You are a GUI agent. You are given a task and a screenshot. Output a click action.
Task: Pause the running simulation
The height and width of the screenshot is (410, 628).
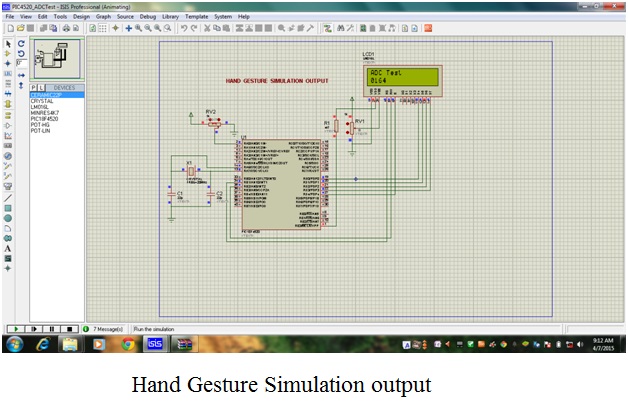click(x=51, y=328)
